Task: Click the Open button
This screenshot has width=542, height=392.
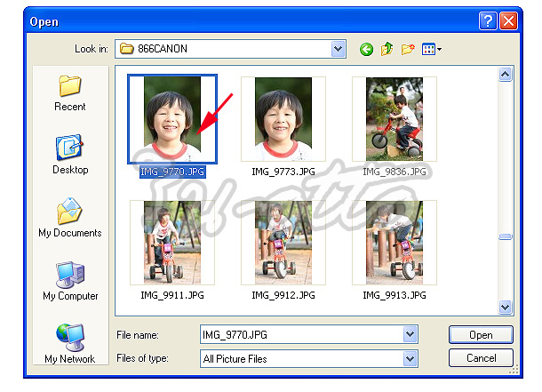Action: 481,334
